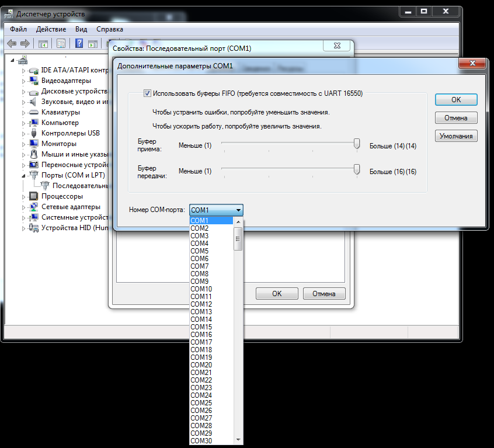Click the Звуковые speaker icon
494x448 pixels.
tap(33, 102)
